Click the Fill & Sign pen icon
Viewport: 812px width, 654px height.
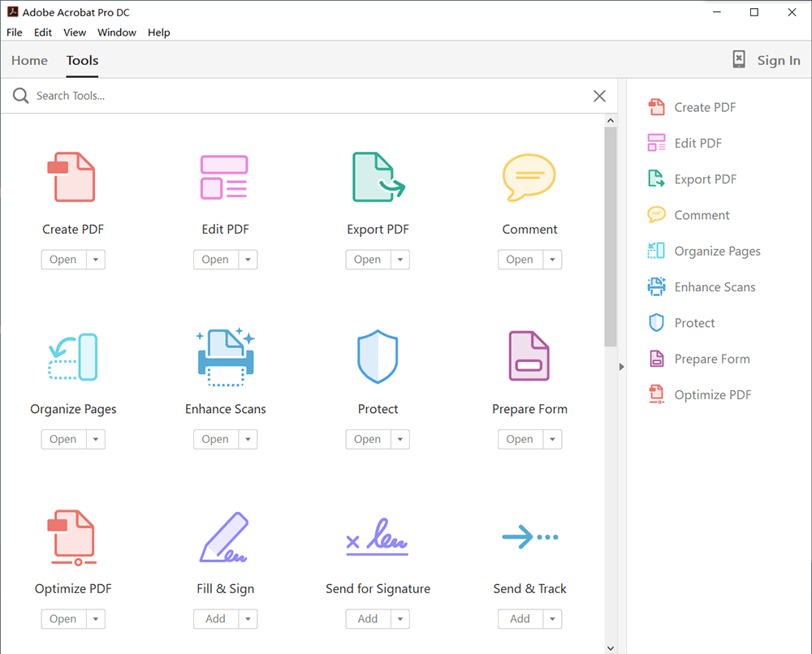[x=224, y=537]
